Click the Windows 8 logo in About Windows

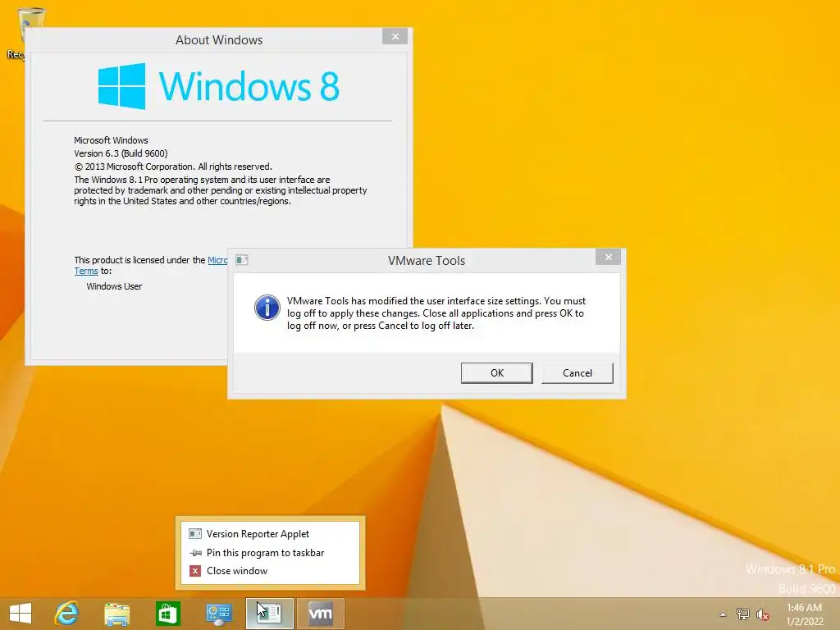[x=218, y=85]
